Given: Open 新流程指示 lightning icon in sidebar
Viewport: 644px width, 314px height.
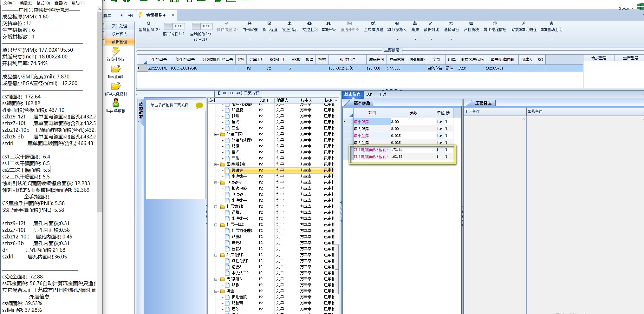Looking at the screenshot, I should pyautogui.click(x=116, y=51).
